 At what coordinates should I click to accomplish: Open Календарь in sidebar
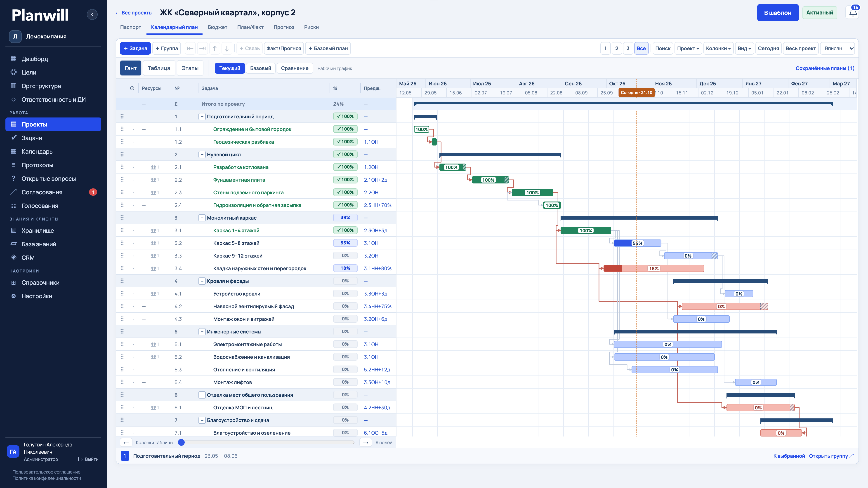pos(53,151)
